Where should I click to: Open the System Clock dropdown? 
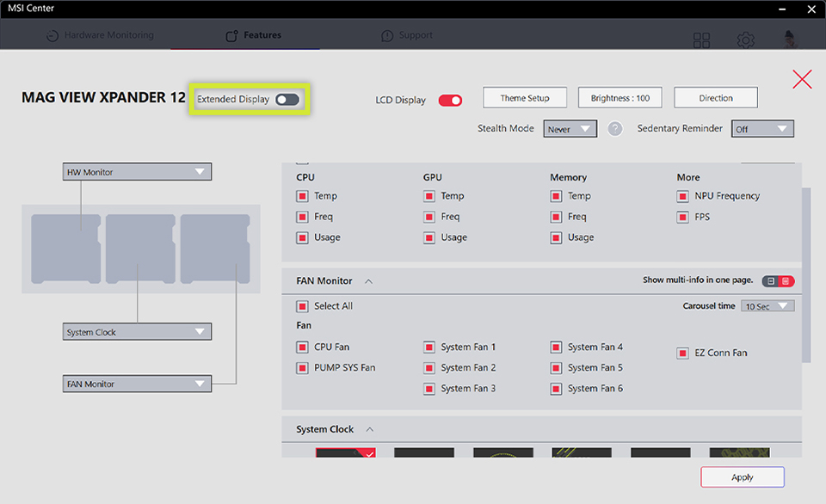[137, 332]
